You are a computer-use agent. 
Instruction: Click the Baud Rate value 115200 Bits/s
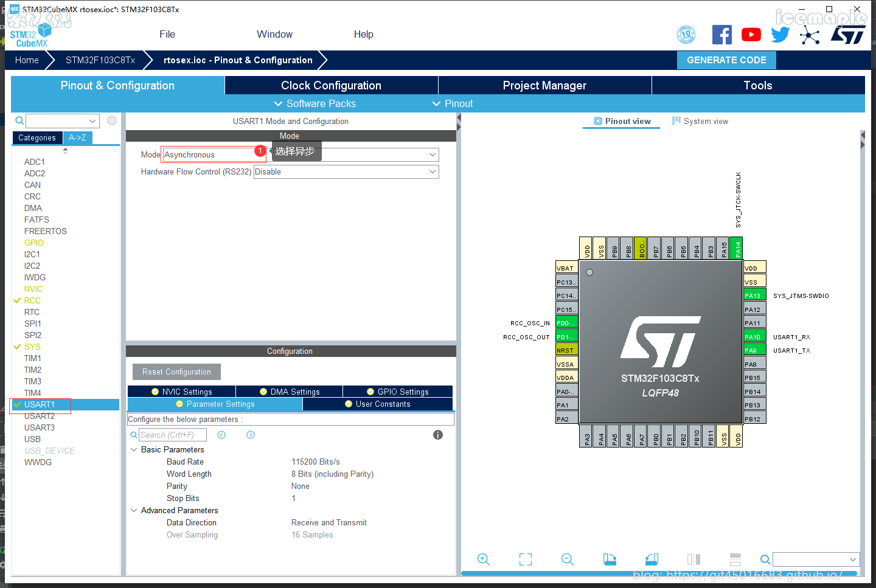316,462
